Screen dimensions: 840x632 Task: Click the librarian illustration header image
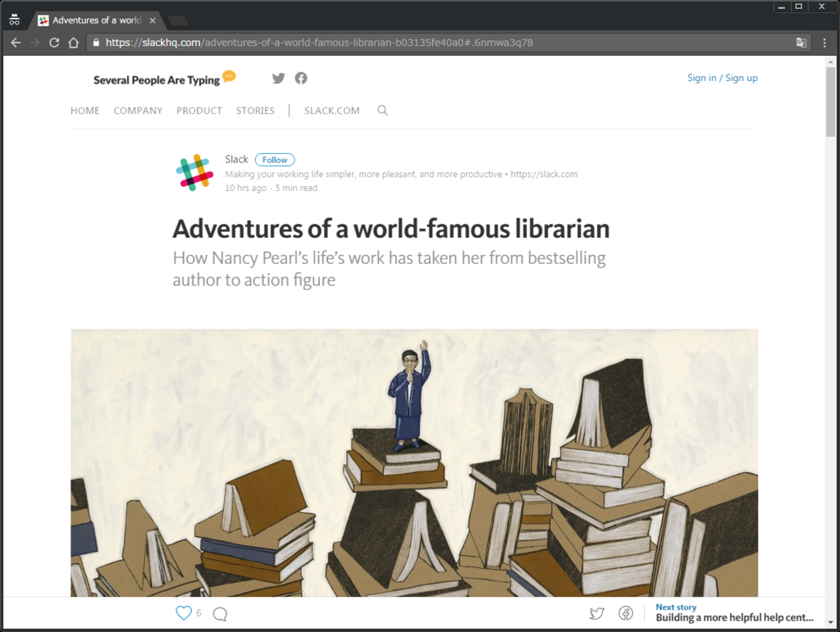414,463
